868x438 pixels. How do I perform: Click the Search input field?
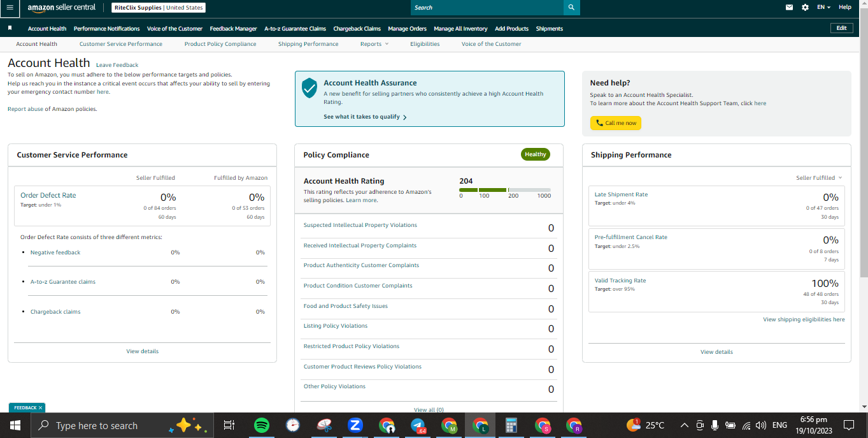(x=487, y=8)
